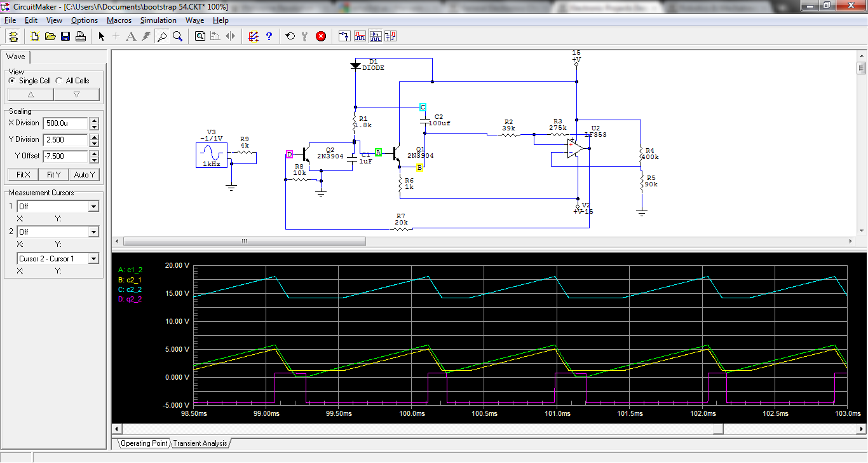
Task: Open the Options menu
Action: [85, 20]
